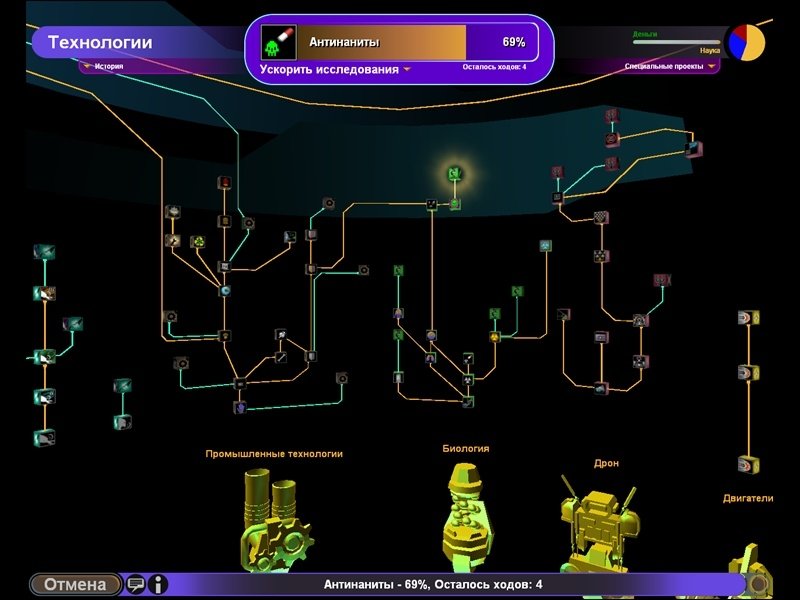Expand Ускорить исследования menu

pos(335,70)
